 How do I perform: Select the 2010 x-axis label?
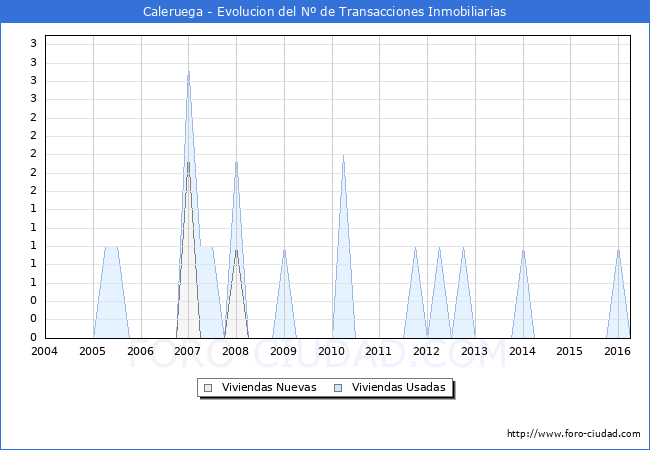click(331, 351)
